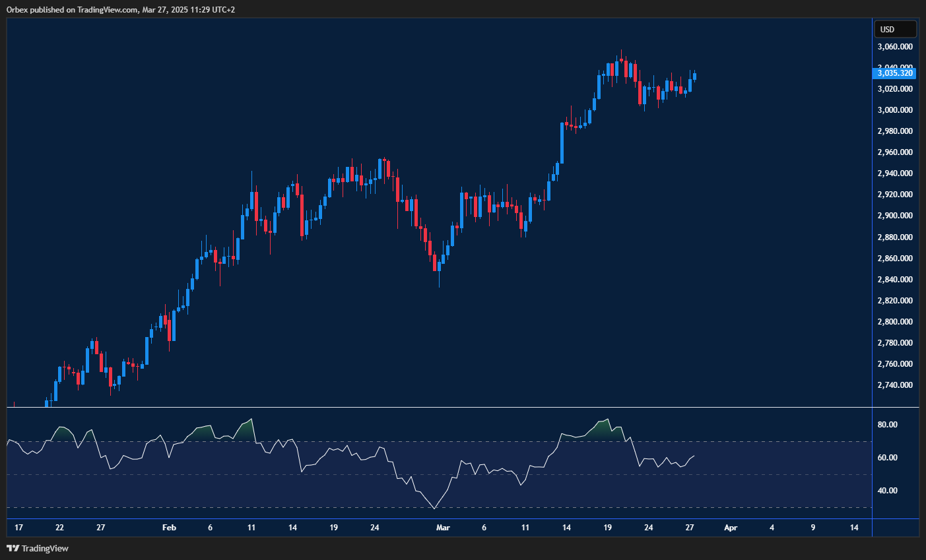Image resolution: width=926 pixels, height=560 pixels.
Task: Click the RSI 40.00 scale label
Action: point(887,491)
